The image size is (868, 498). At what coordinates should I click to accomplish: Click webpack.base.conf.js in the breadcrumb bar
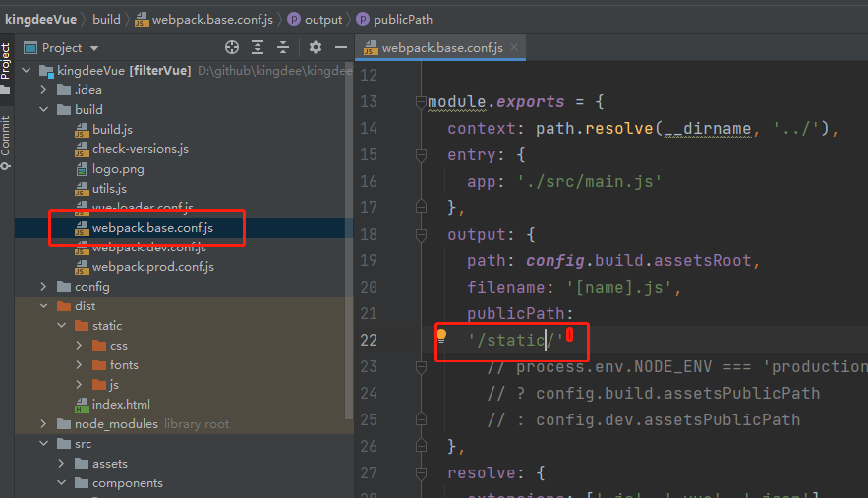[204, 20]
